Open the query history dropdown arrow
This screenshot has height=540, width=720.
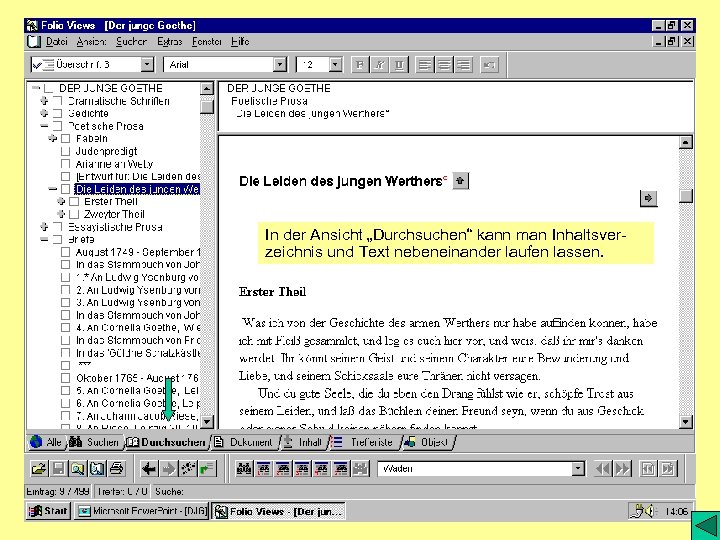(579, 469)
